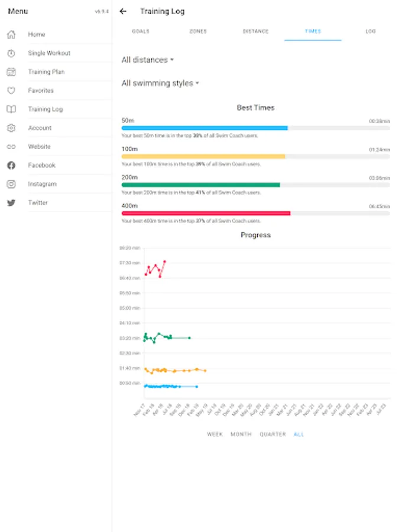The height and width of the screenshot is (532, 399).
Task: Click the Facebook logo icon
Action: pos(11,166)
